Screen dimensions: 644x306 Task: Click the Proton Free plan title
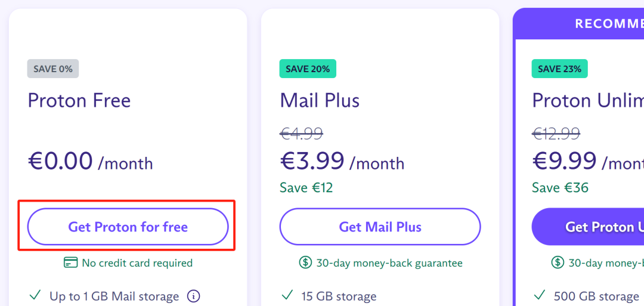(x=79, y=100)
